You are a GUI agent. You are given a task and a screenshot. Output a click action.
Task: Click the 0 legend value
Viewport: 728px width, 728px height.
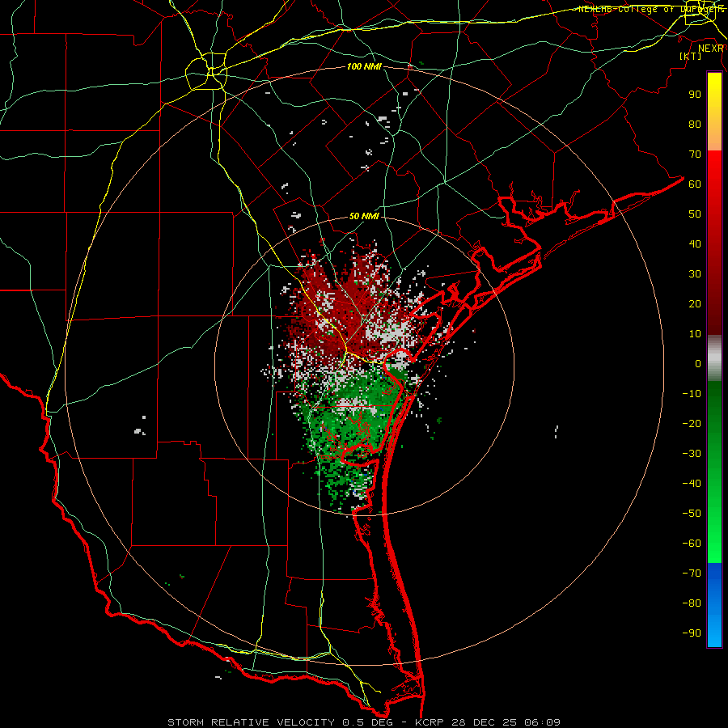tap(698, 363)
